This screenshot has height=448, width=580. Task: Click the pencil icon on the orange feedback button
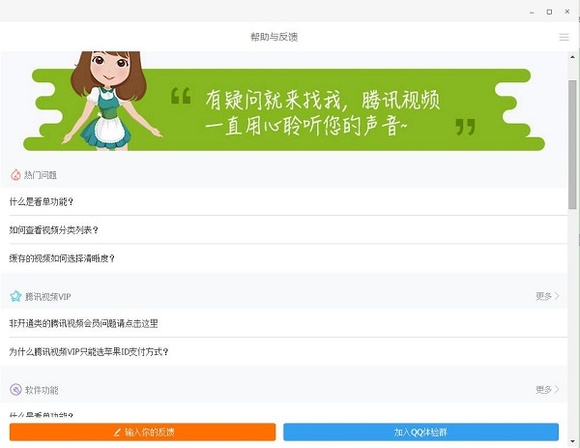coord(117,432)
